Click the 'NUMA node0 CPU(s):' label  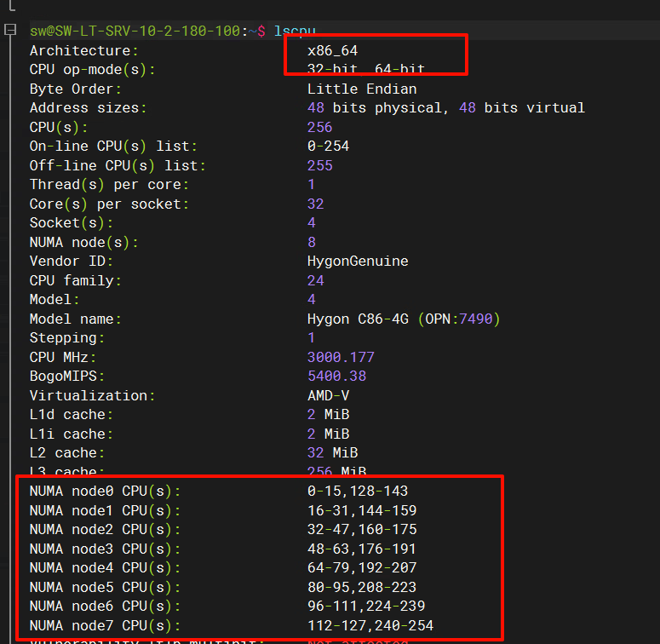coord(105,492)
